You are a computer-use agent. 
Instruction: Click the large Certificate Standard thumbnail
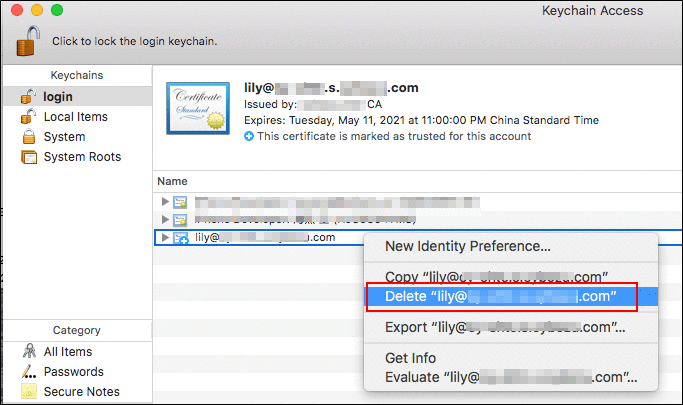pyautogui.click(x=198, y=108)
